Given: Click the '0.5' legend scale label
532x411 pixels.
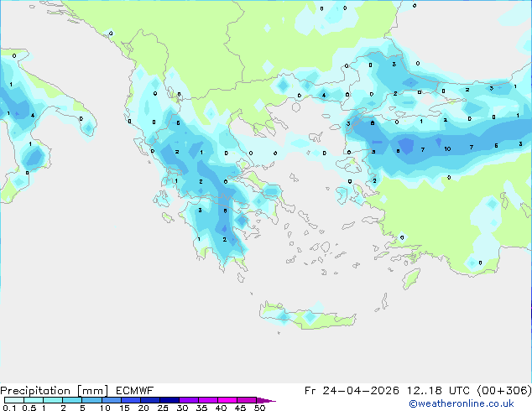Looking at the screenshot, I should 29,408.
